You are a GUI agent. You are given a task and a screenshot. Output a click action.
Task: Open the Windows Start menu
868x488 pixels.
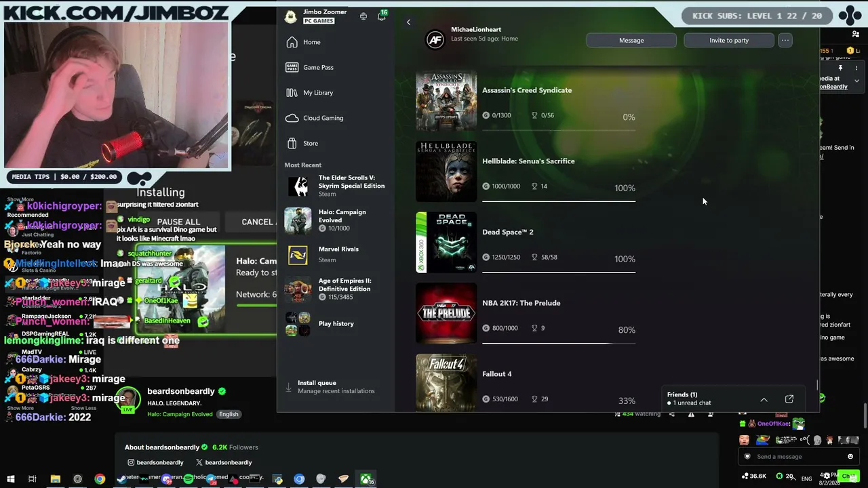[x=10, y=479]
